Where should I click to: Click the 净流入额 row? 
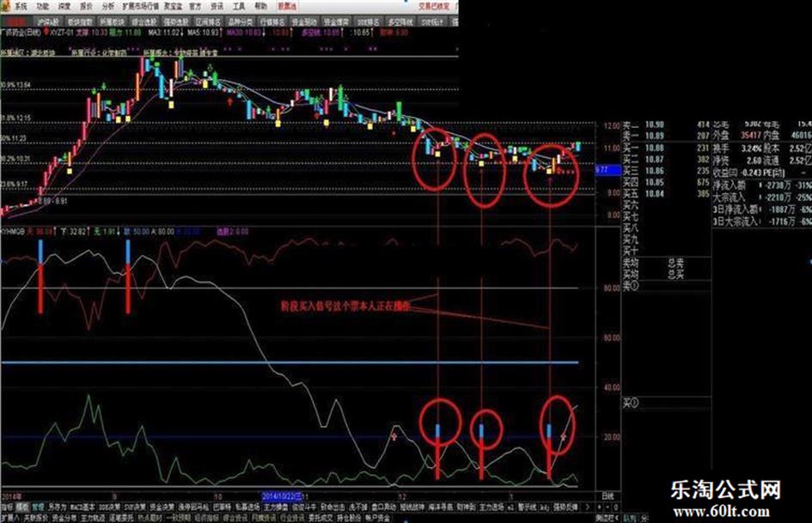tap(762, 185)
